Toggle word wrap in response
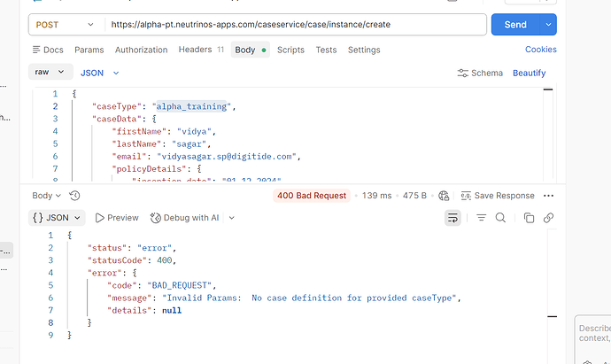 click(x=452, y=218)
